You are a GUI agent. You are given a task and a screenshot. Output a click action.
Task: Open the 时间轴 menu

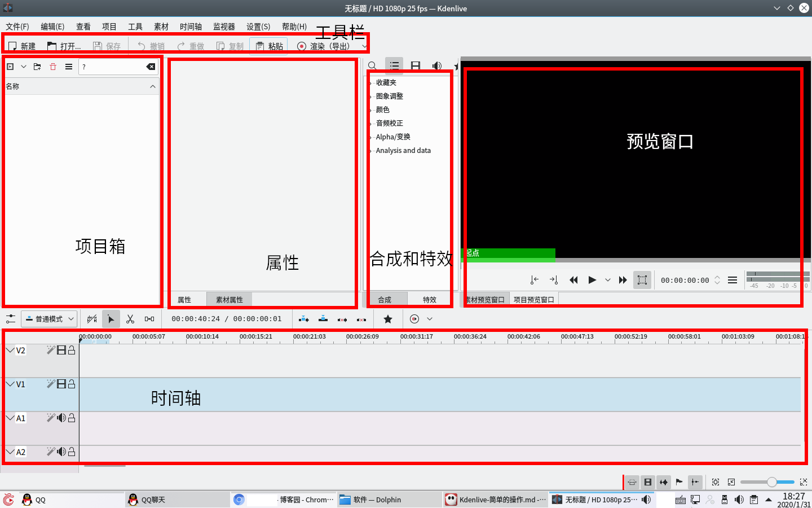tap(191, 26)
